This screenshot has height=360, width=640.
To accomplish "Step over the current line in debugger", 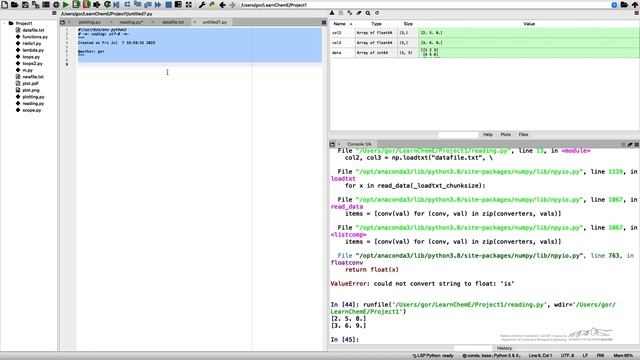I will [x=127, y=4].
